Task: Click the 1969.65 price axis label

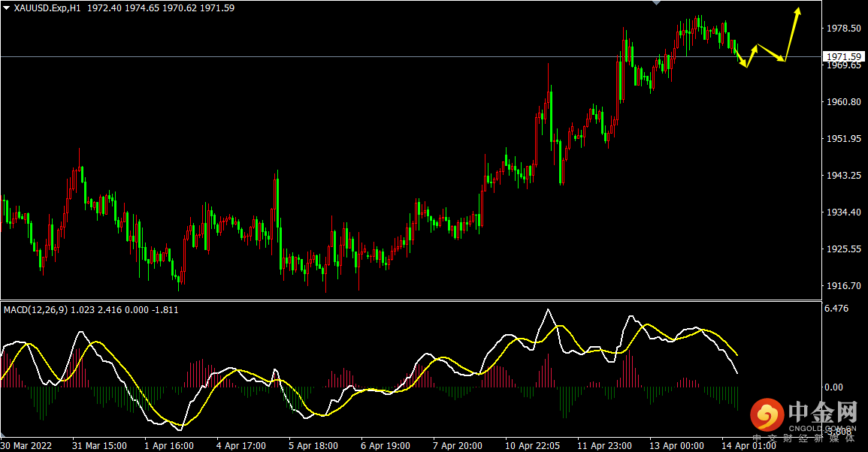Action: coord(844,65)
